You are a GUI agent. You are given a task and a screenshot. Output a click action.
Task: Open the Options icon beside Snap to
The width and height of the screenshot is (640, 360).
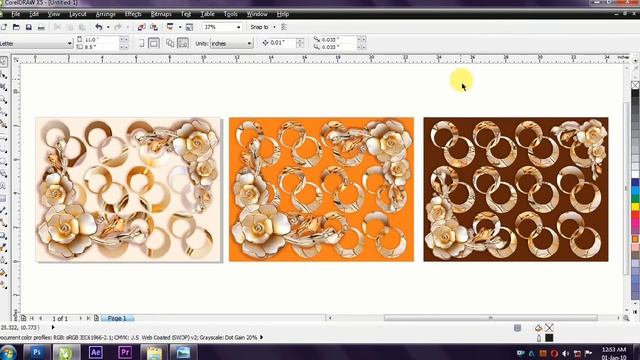[284, 27]
